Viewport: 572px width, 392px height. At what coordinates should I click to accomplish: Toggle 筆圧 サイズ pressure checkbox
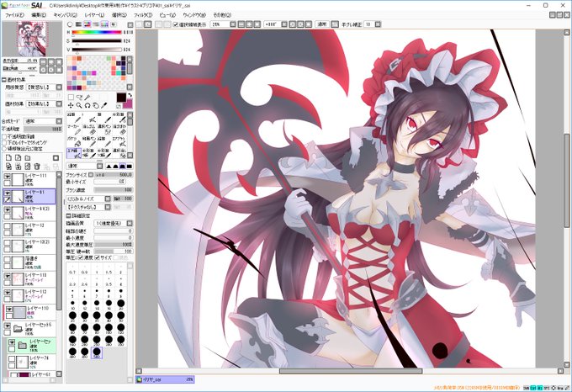[98, 257]
